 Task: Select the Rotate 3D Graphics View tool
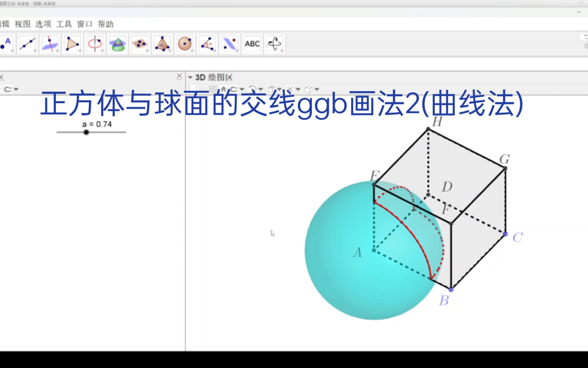tap(275, 44)
